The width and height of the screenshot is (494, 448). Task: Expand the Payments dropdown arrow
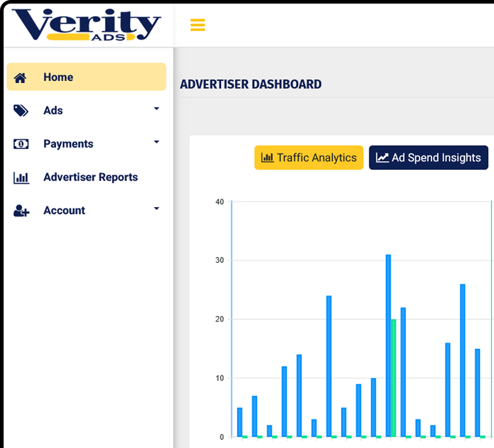156,142
